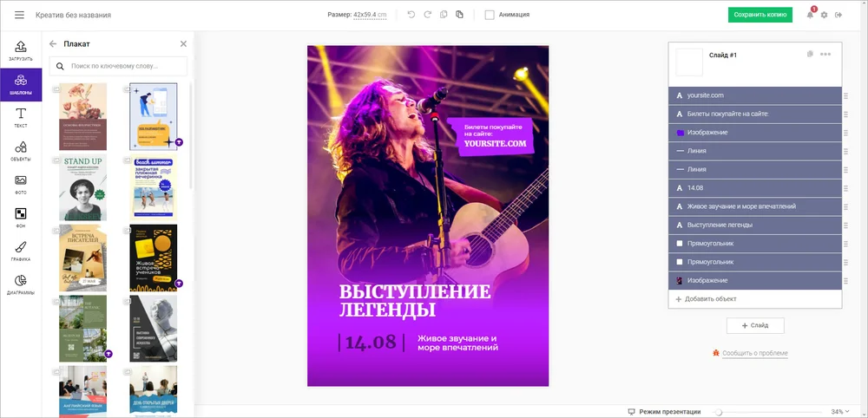Select the first Линия layer
This screenshot has height=418, width=868.
point(755,151)
